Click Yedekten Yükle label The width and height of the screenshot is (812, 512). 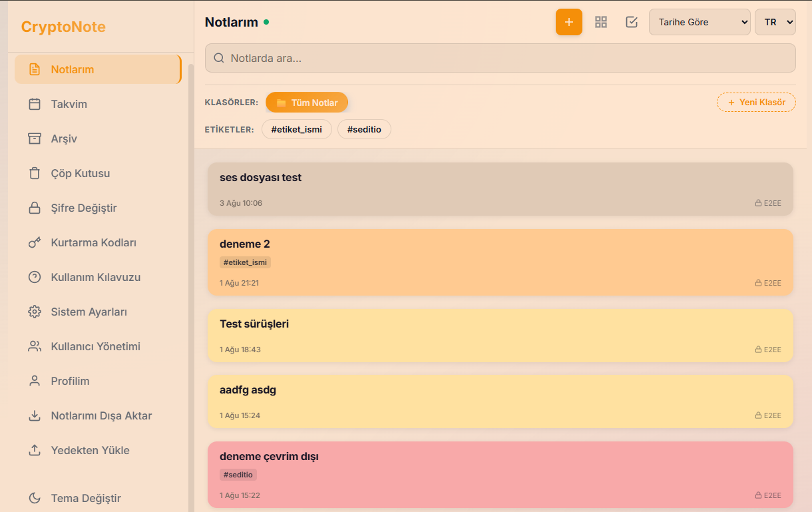click(x=91, y=450)
